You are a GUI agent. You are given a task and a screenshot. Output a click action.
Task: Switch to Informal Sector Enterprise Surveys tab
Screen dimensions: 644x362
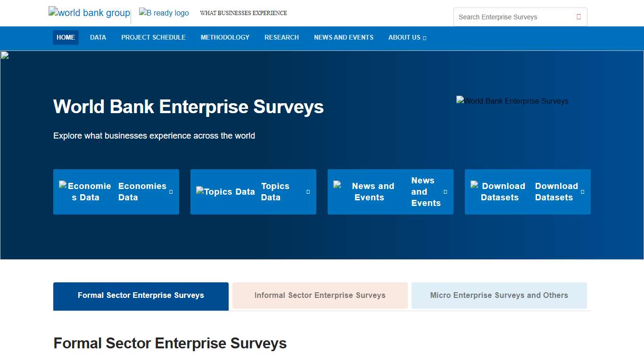pos(320,295)
